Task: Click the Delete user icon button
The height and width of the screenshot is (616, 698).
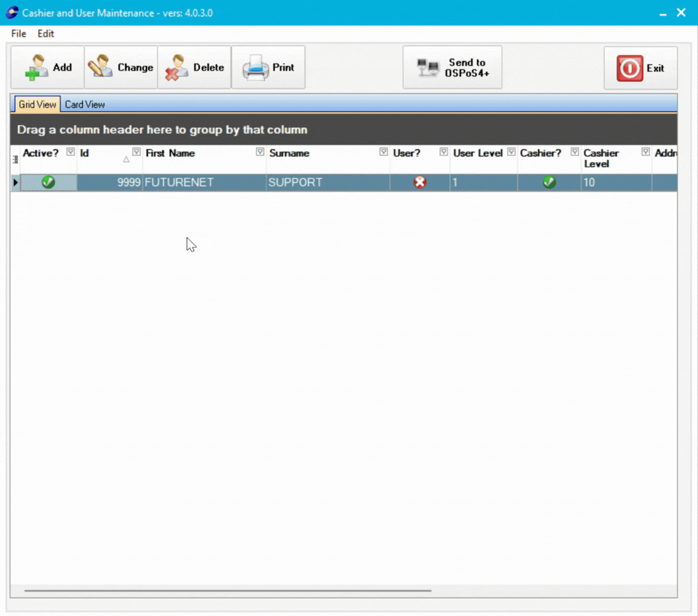Action: tap(177, 68)
